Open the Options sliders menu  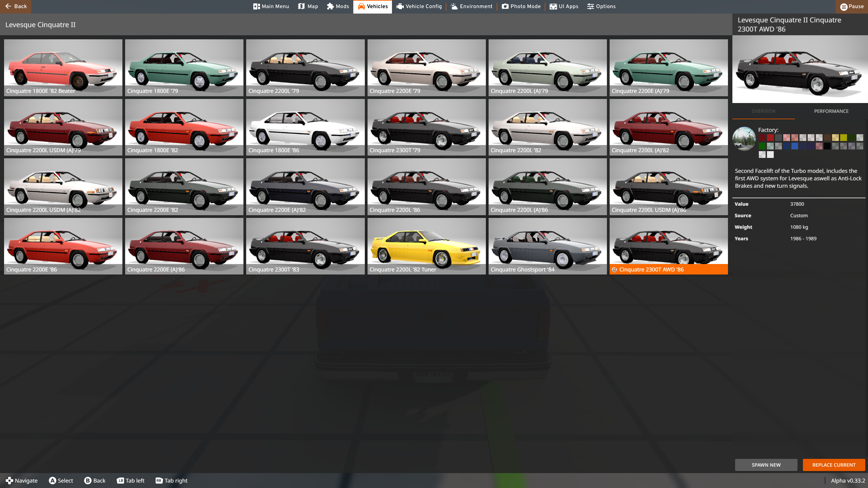click(601, 6)
